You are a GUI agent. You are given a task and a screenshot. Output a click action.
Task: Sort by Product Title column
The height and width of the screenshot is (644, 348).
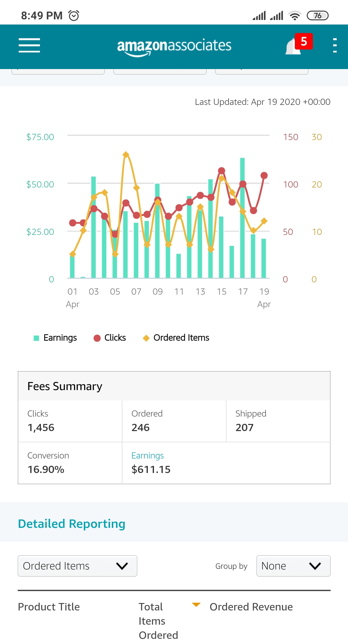pos(49,607)
